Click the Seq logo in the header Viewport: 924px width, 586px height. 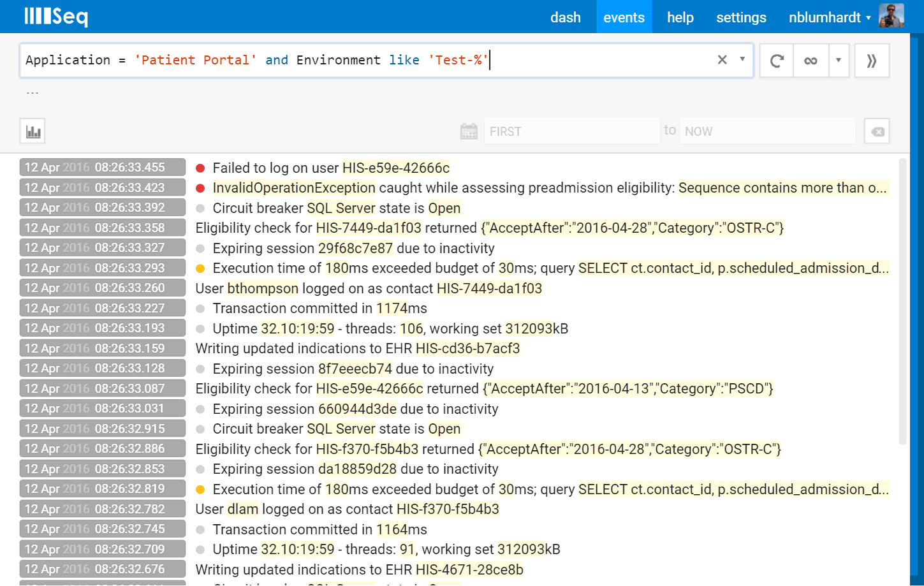[x=56, y=17]
